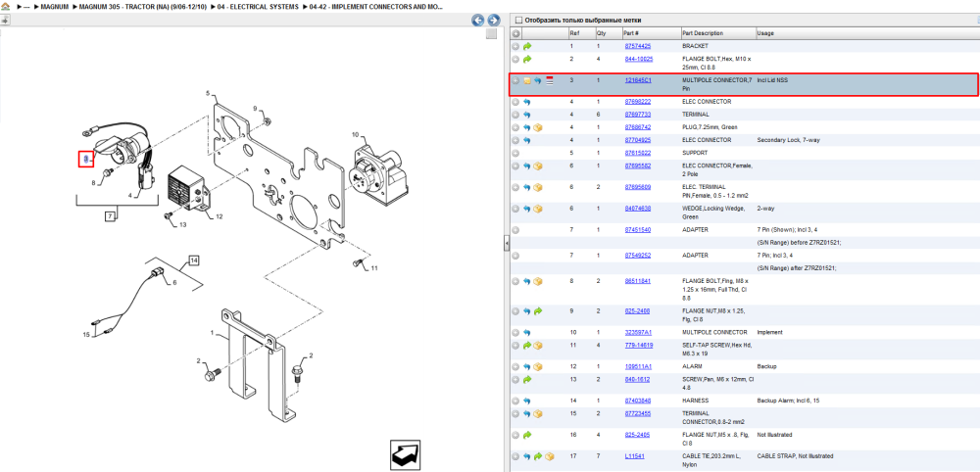This screenshot has width=980, height=472.
Task: Click the 'Part #' column header
Action: coord(630,33)
